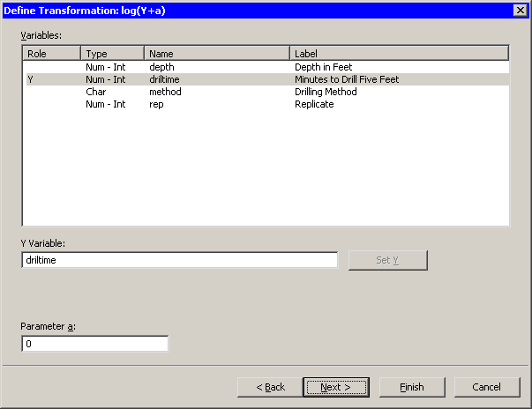Click the 'Drilling Method' label cell
532x409 pixels.
(x=326, y=92)
